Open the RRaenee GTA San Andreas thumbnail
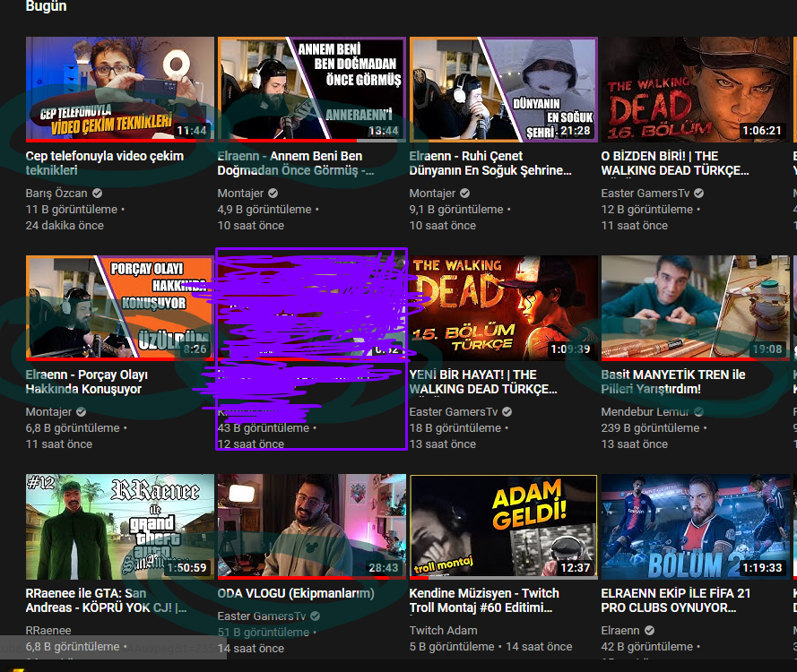This screenshot has height=672, width=797. coord(120,527)
